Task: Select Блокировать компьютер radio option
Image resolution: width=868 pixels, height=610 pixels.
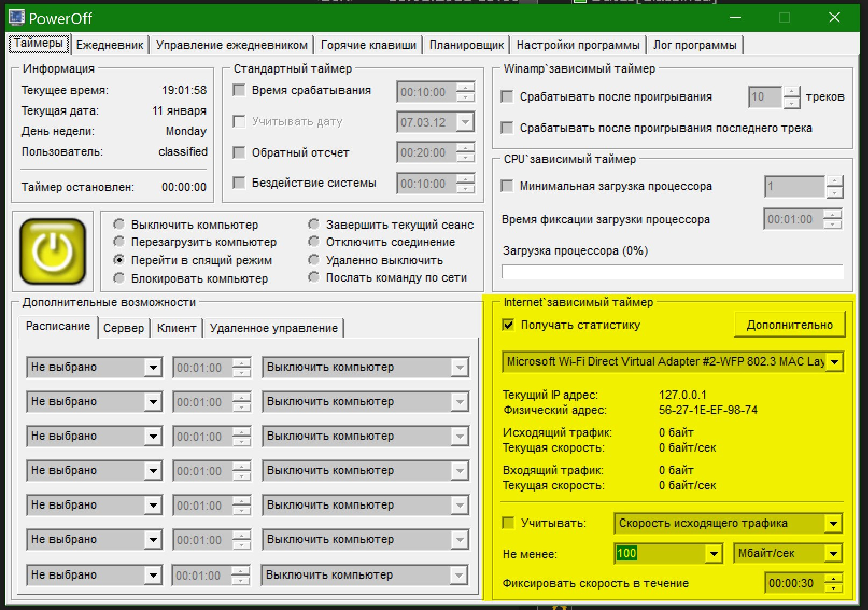Action: (119, 278)
